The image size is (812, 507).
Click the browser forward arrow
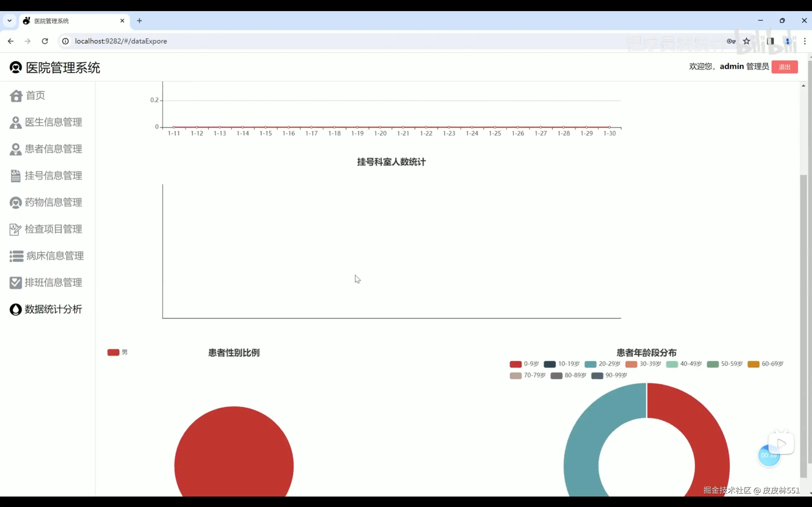[28, 41]
